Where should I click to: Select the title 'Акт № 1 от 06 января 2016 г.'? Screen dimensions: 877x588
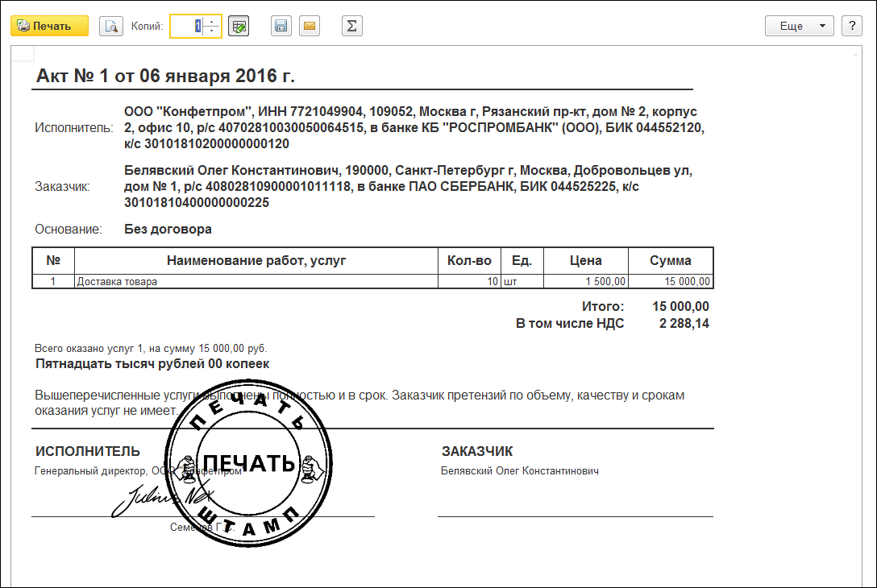coord(165,76)
